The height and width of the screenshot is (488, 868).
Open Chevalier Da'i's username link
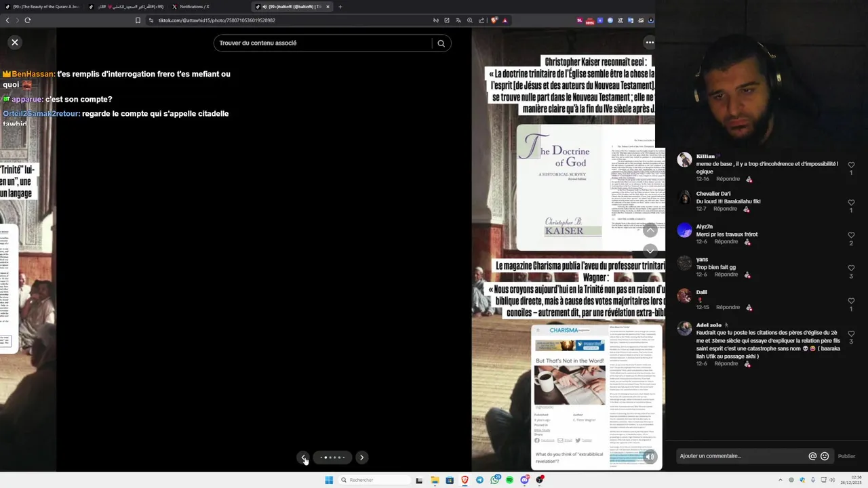pyautogui.click(x=713, y=194)
